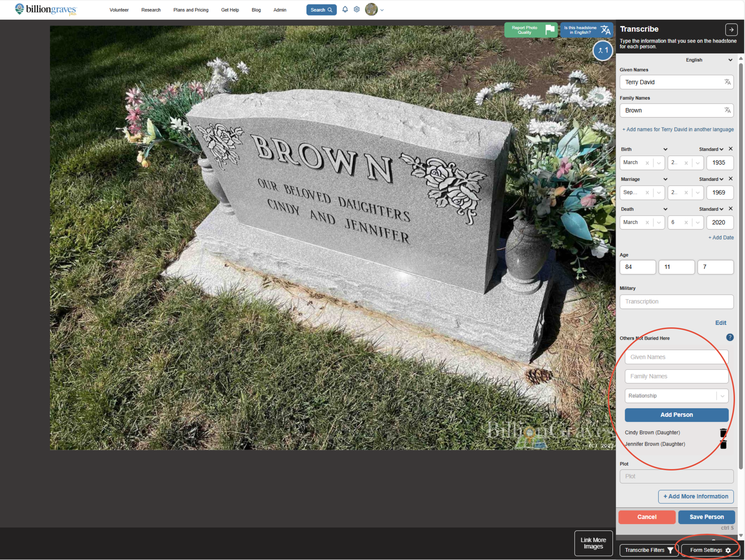This screenshot has width=745, height=560.
Task: Open the Relationship dropdown
Action: pos(722,396)
